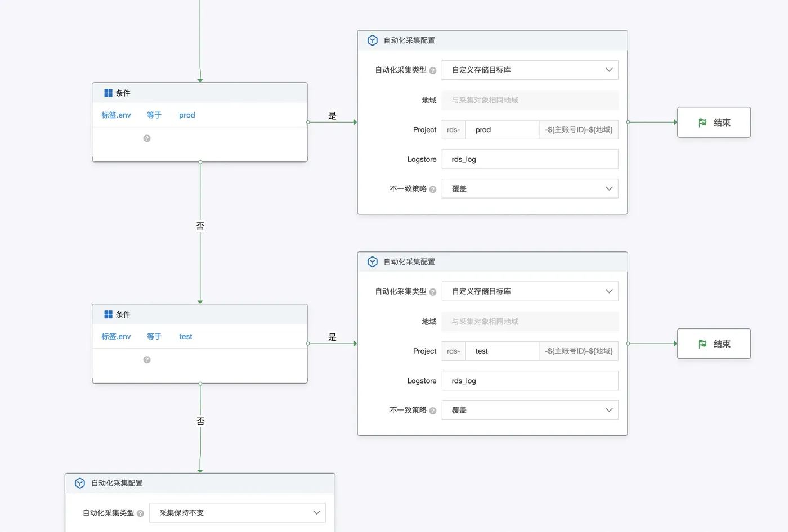This screenshot has height=532, width=788.
Task: Open 覆盖 strategy dropdown in test config
Action: coord(530,410)
